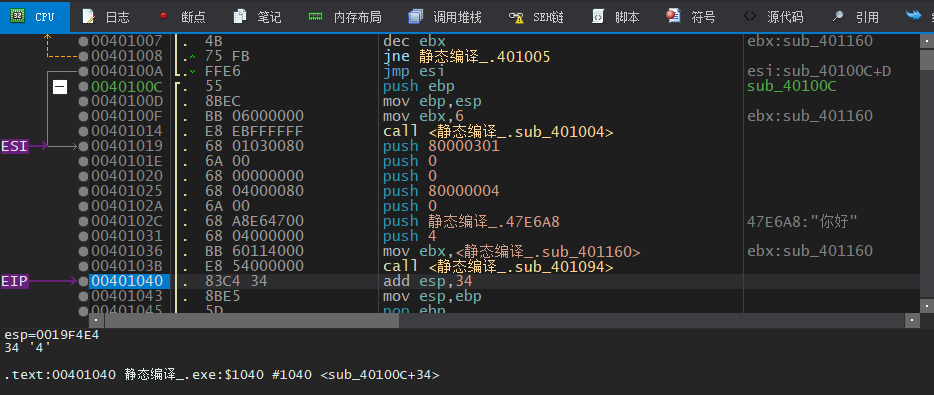Select the dec ebx instruction

(x=414, y=41)
